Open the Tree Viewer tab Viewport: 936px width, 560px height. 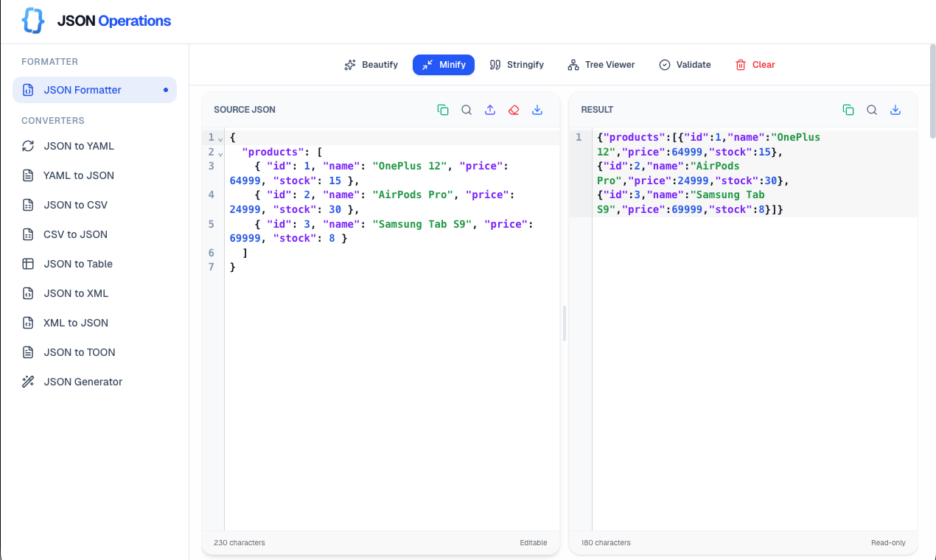pos(601,65)
